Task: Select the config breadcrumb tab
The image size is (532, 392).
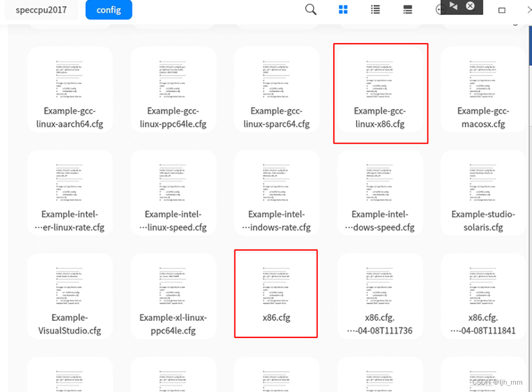Action: pos(109,10)
